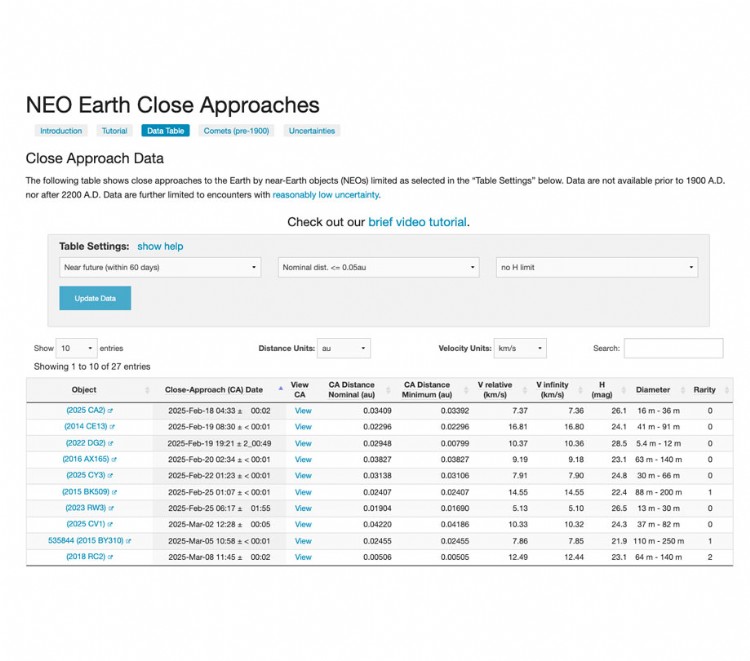Open the (2025 CY3) object link

[x=86, y=475]
